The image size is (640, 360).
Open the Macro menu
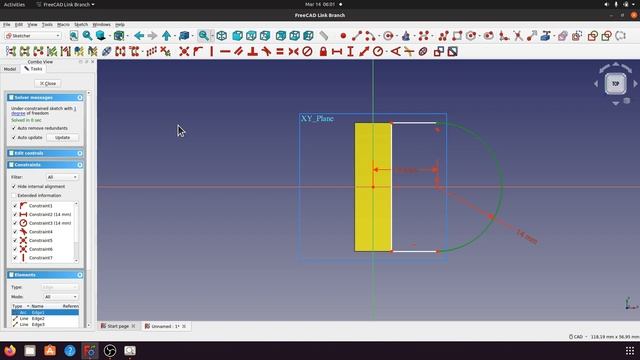point(63,24)
